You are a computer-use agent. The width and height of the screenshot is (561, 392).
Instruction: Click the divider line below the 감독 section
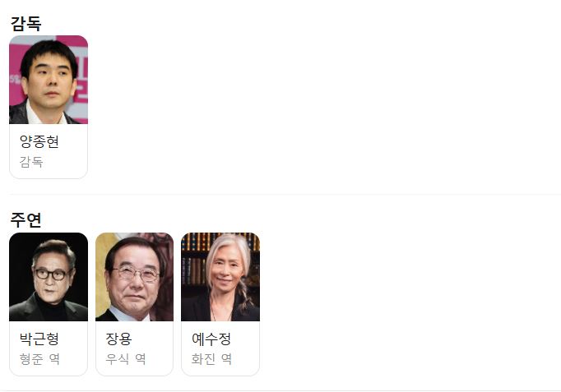285,195
